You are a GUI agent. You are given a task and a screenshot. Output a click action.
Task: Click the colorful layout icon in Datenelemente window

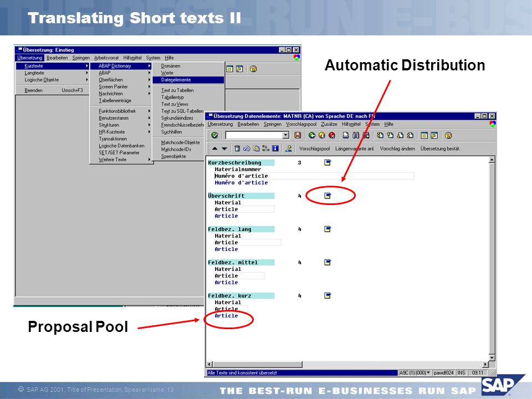[x=492, y=124]
